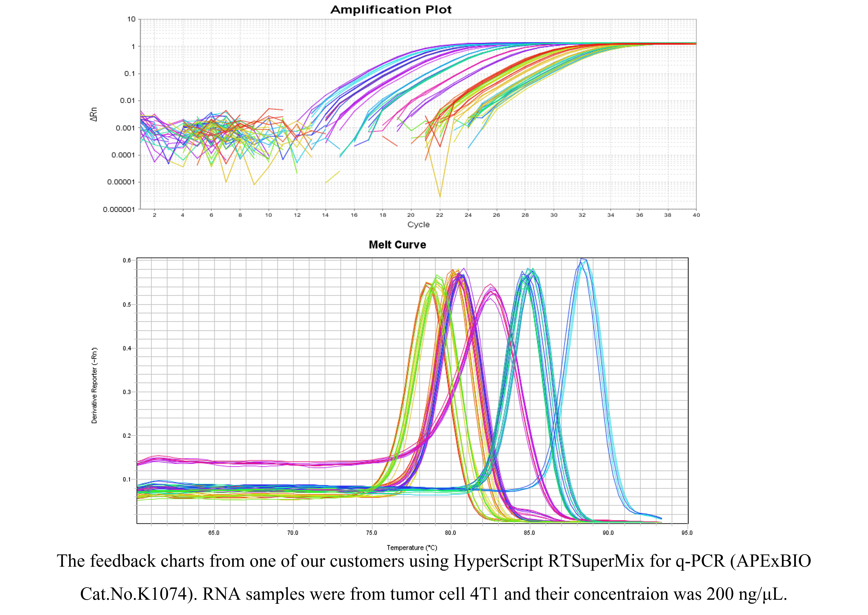Click the Cycle x-axis label
868x615 pixels.
click(x=418, y=225)
